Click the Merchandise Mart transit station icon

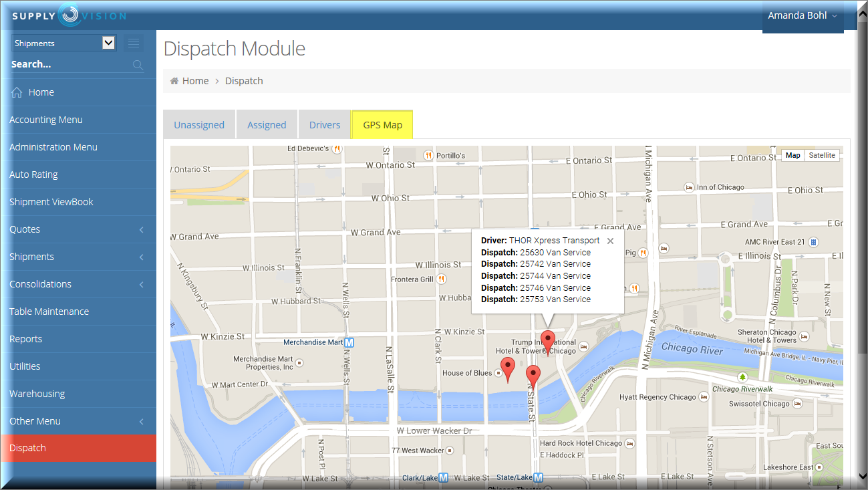[349, 342]
